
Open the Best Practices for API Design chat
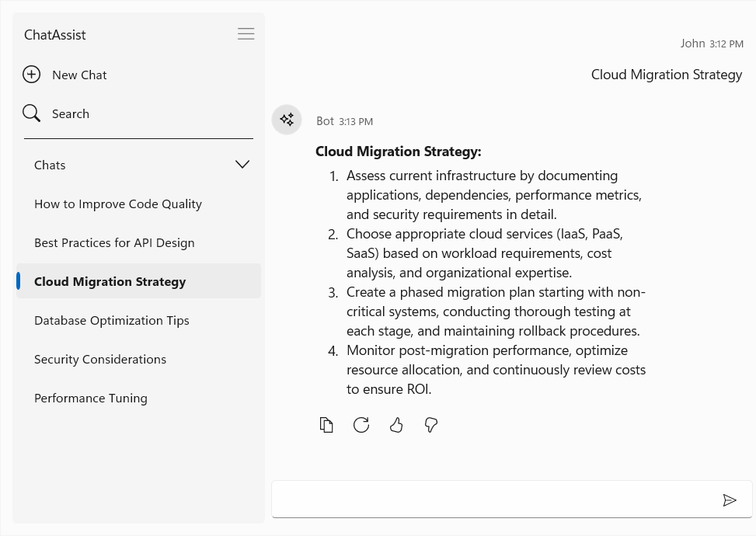138,242
